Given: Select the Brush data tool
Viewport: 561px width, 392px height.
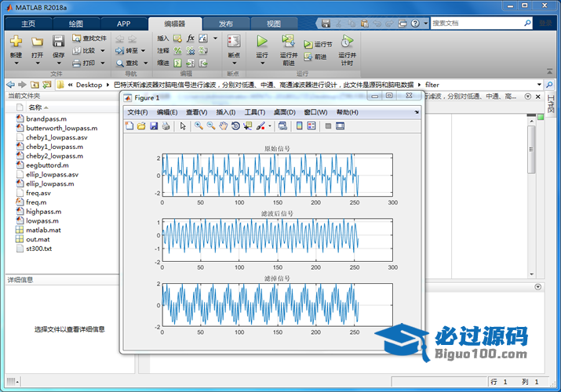Looking at the screenshot, I should point(260,125).
